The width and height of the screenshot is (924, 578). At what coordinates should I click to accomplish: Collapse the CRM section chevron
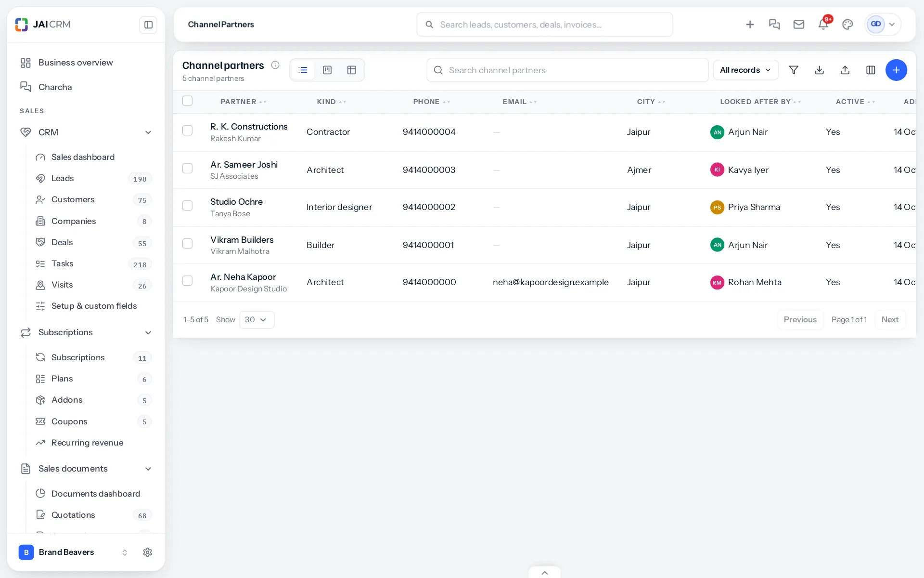pyautogui.click(x=148, y=132)
